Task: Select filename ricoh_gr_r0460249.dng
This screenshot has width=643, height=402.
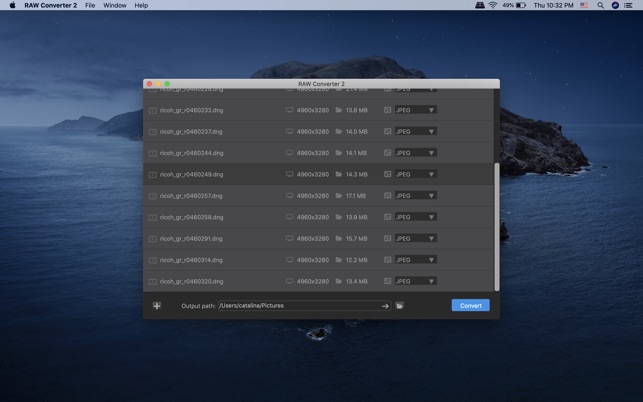Action: coord(192,174)
